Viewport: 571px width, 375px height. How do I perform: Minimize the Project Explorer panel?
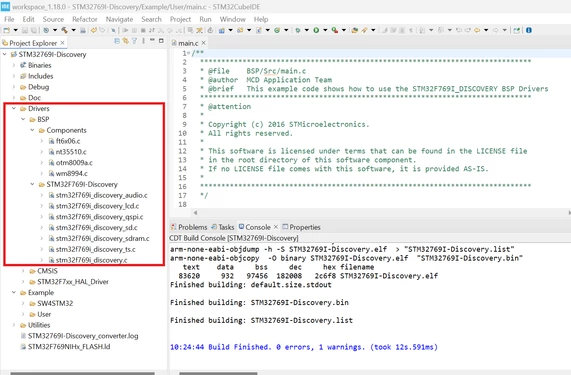(152, 41)
